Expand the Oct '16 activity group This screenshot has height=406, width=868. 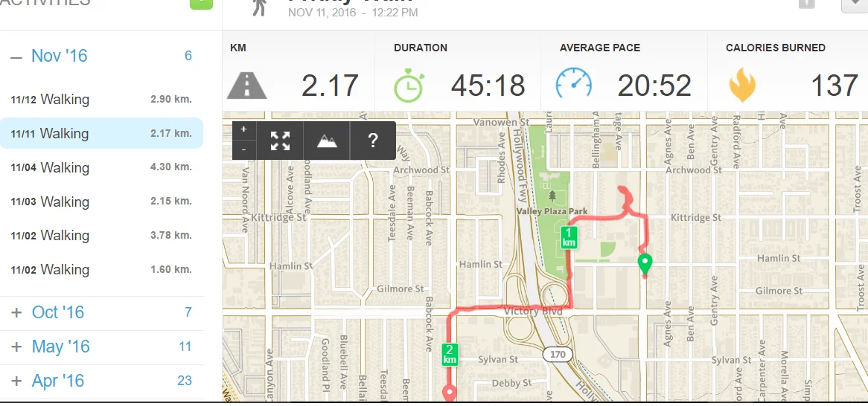17,312
